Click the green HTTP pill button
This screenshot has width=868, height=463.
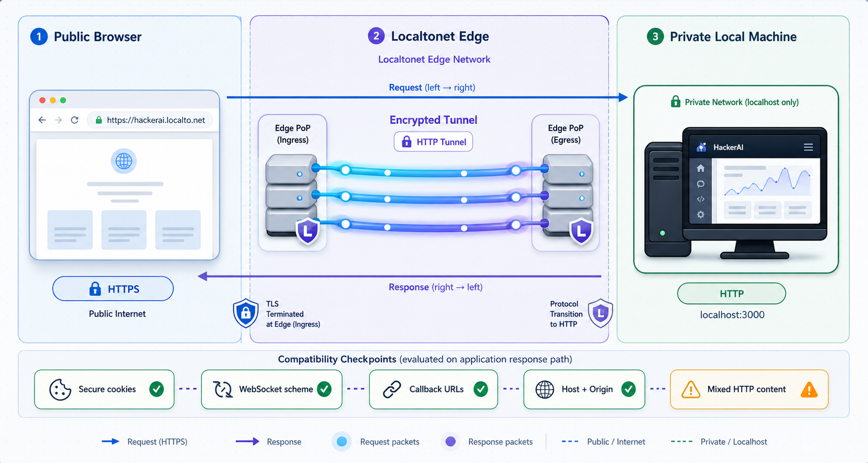point(732,294)
